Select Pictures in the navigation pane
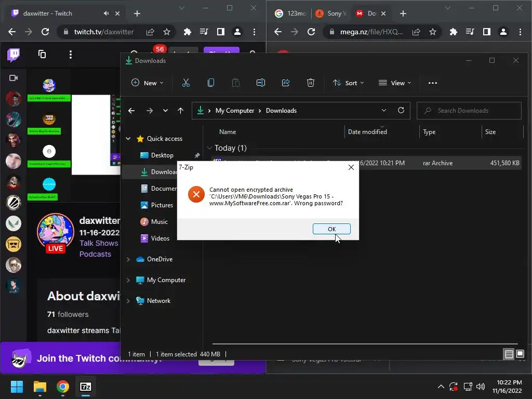The width and height of the screenshot is (532, 399). pos(162,205)
